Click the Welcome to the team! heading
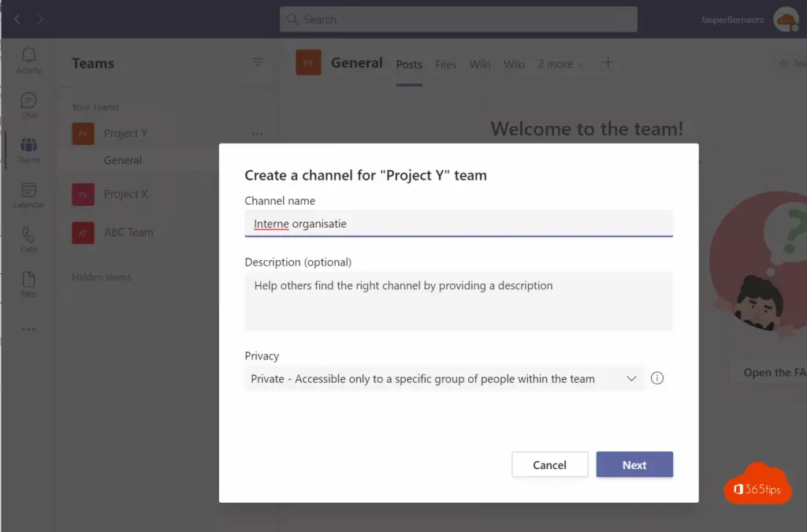This screenshot has height=532, width=807. tap(586, 128)
